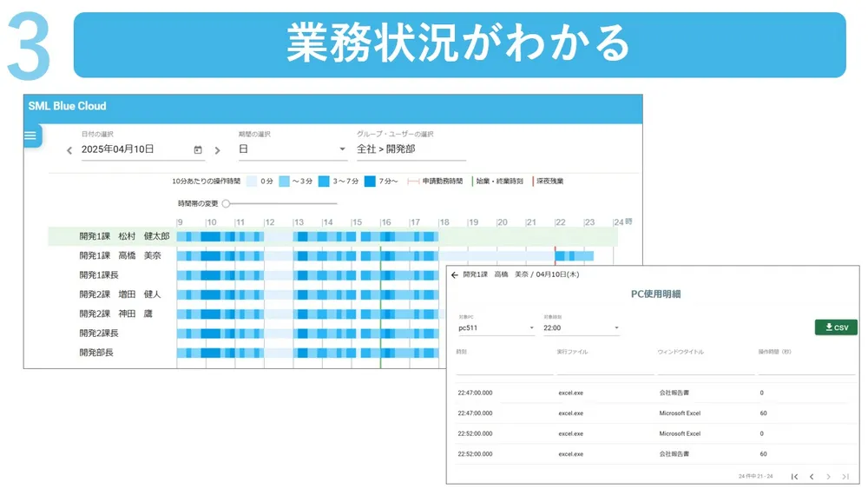868x489 pixels.
Task: Download the CSV file
Action: (836, 327)
